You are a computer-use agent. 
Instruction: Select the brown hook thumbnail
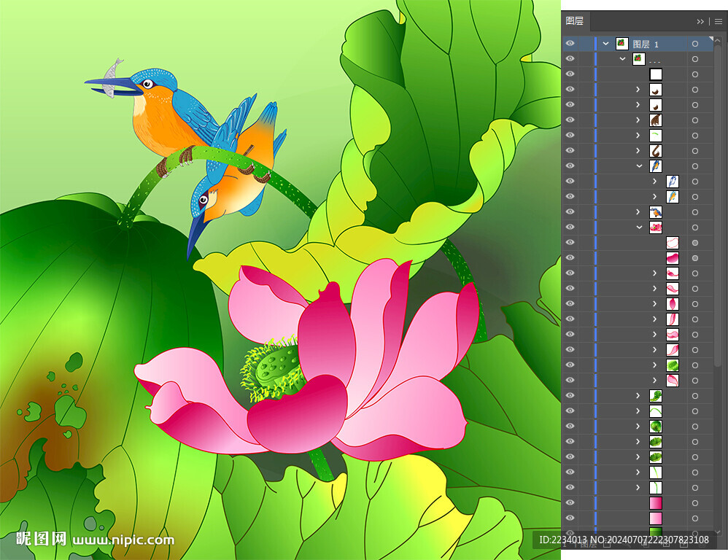click(x=656, y=151)
